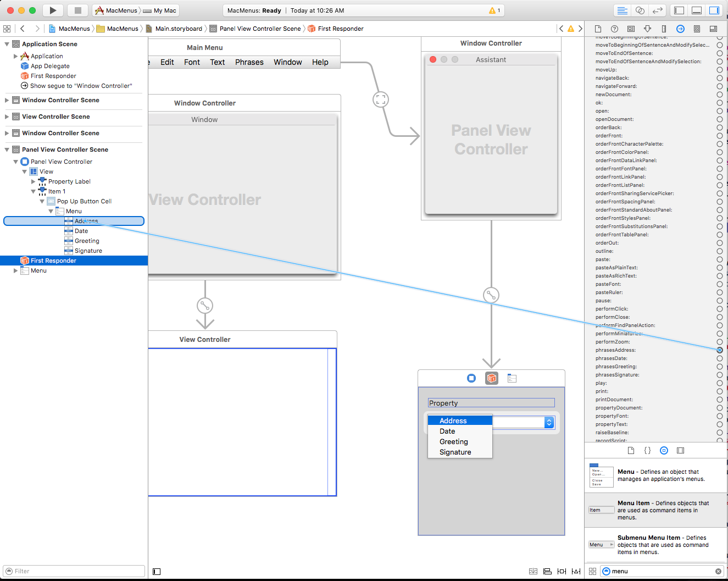Select App Delegate in outline
The image size is (728, 581).
click(x=45, y=66)
